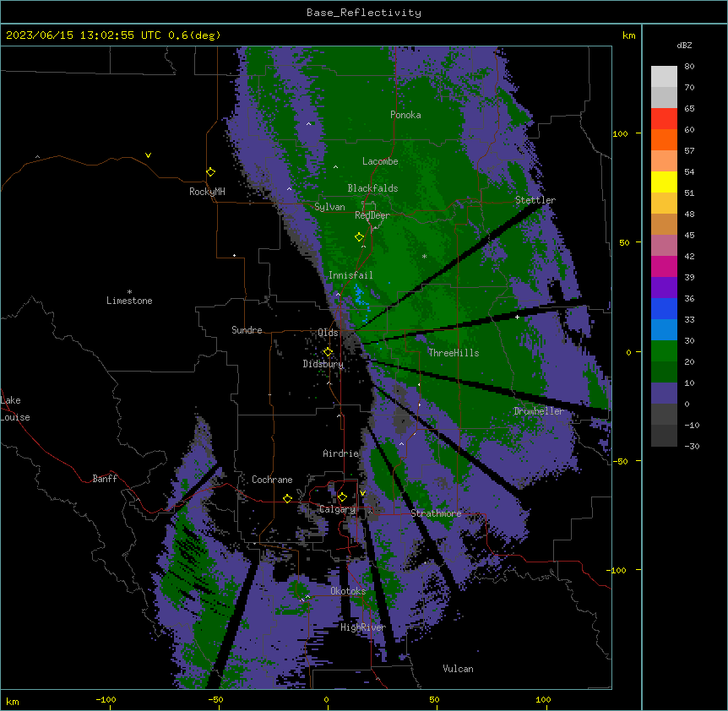
Task: Click yellow diamond marker near RockyMH
Action: point(211,172)
